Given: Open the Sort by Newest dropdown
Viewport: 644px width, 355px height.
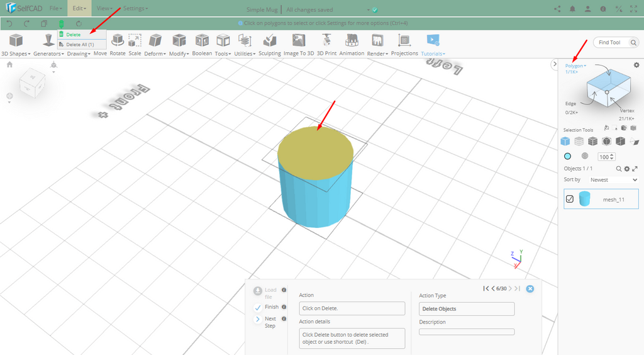Looking at the screenshot, I should pos(614,180).
